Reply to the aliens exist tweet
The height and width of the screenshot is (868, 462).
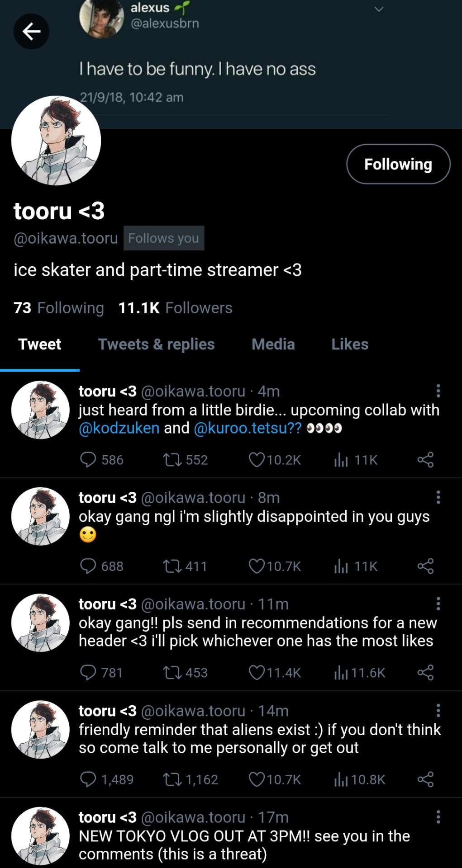pos(88,779)
